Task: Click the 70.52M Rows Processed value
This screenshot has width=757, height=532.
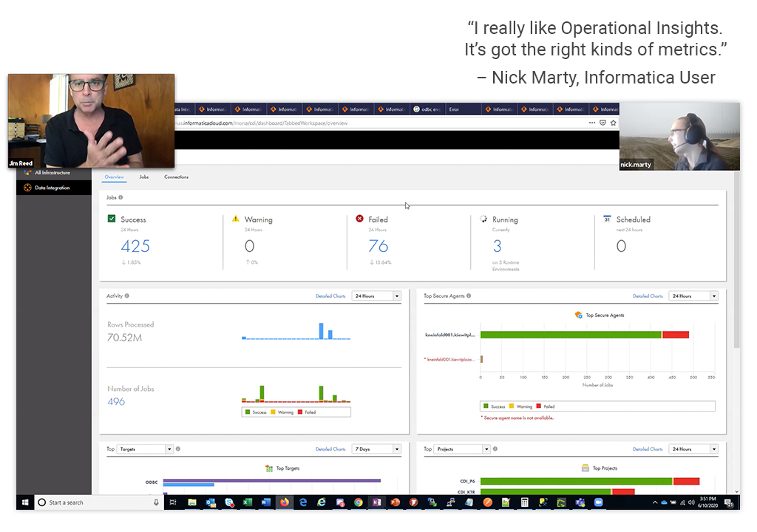Action: click(x=124, y=338)
